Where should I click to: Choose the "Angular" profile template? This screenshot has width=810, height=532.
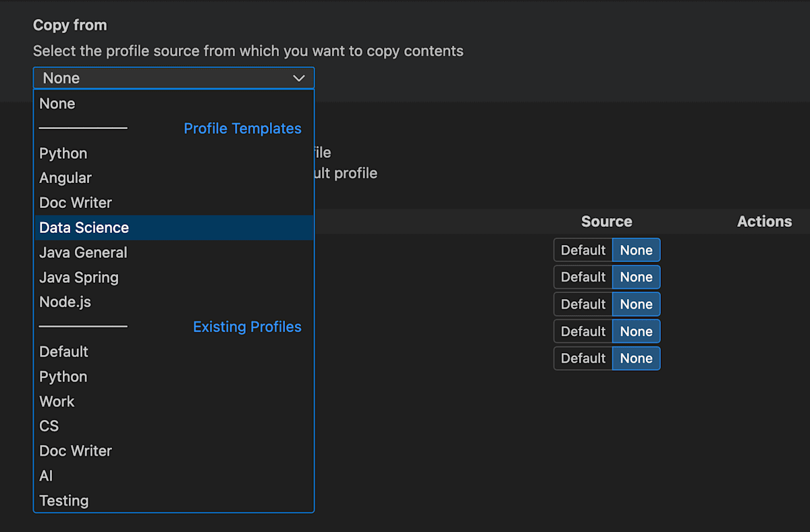click(x=65, y=178)
